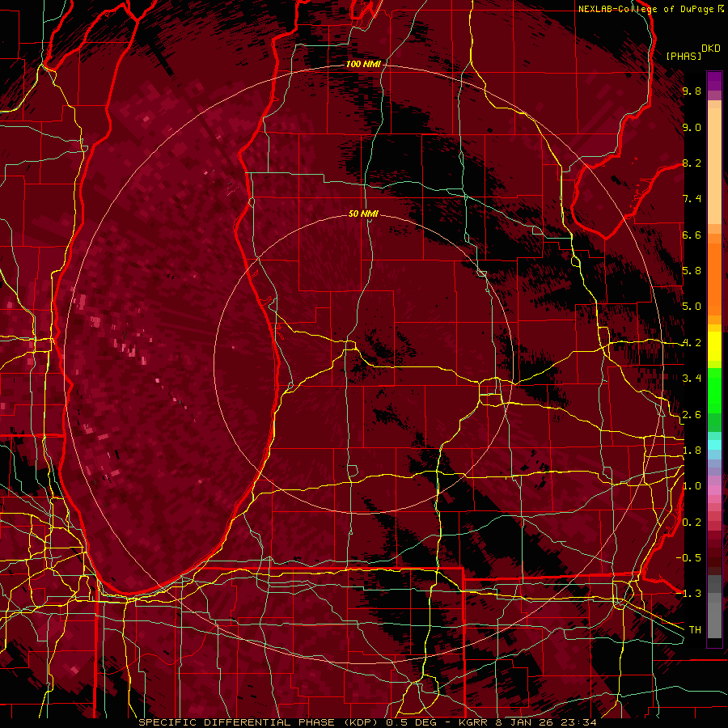
Task: Click the NEXLAB-College of DuPage label
Action: (645, 9)
